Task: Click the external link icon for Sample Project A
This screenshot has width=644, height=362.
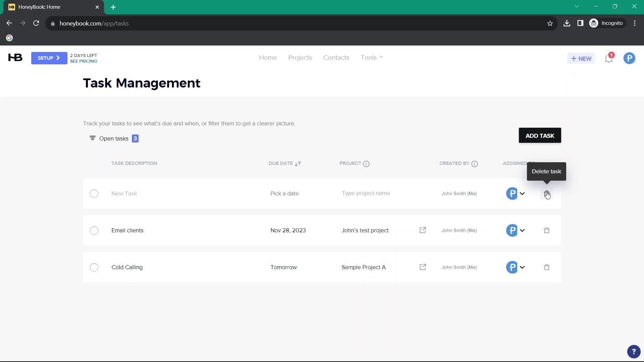Action: (423, 267)
